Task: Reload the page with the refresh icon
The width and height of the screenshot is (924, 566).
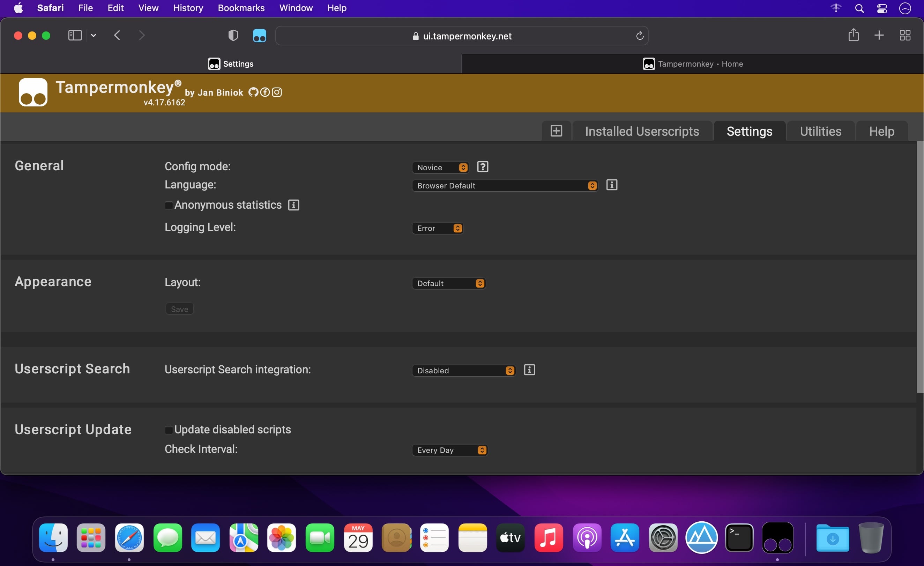Action: (639, 36)
